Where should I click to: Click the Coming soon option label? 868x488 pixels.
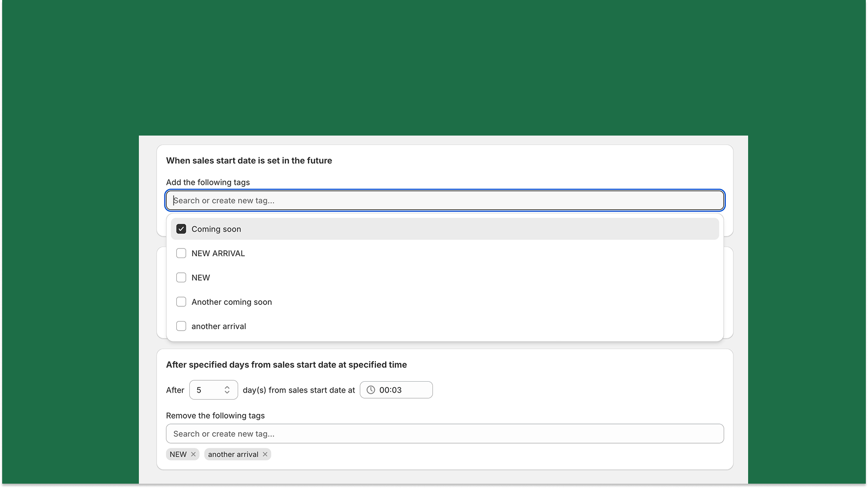point(216,229)
